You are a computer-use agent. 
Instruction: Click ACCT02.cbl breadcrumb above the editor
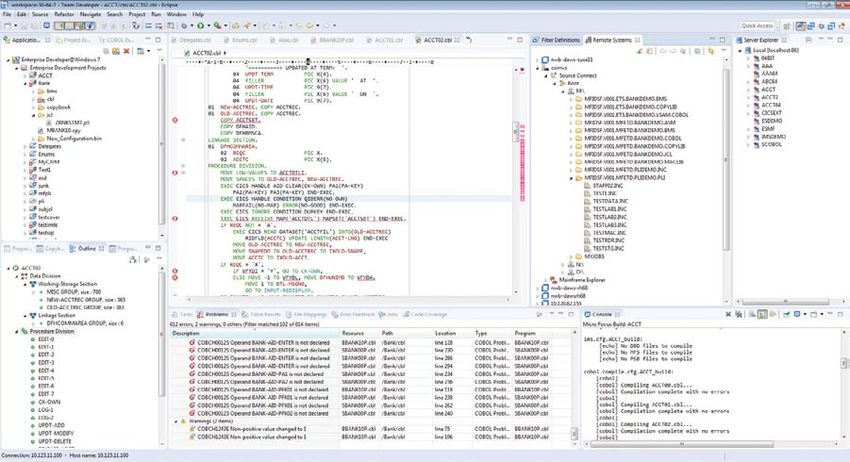point(207,53)
